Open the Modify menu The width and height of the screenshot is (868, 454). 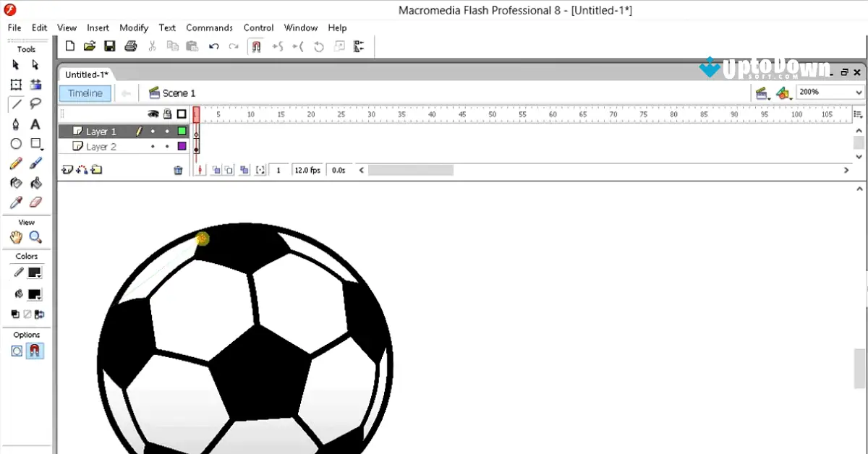click(133, 27)
